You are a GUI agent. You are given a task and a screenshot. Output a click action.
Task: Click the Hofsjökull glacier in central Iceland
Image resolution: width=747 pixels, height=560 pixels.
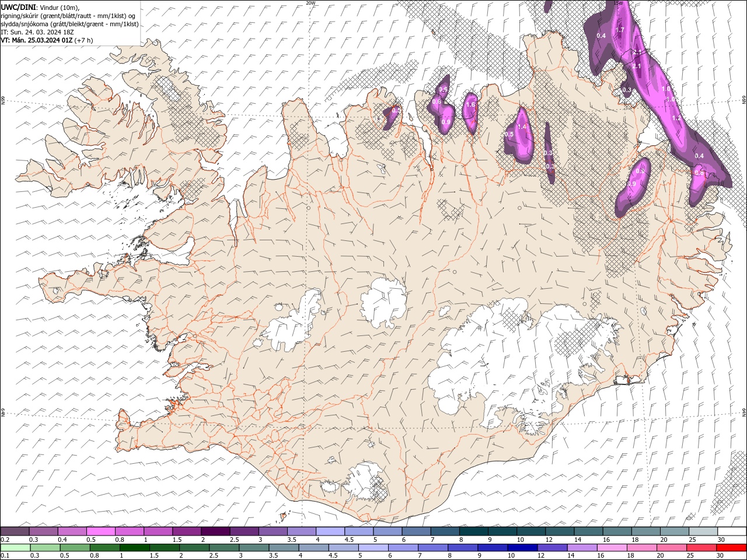click(x=383, y=302)
